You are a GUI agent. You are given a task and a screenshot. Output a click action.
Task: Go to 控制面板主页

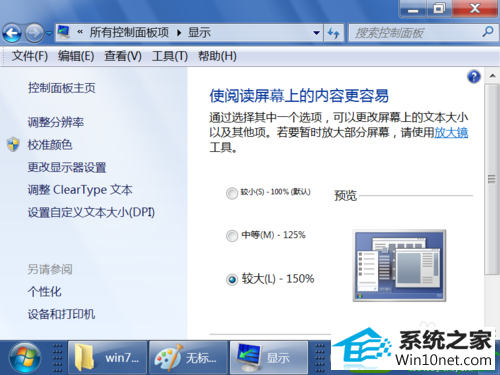(62, 88)
